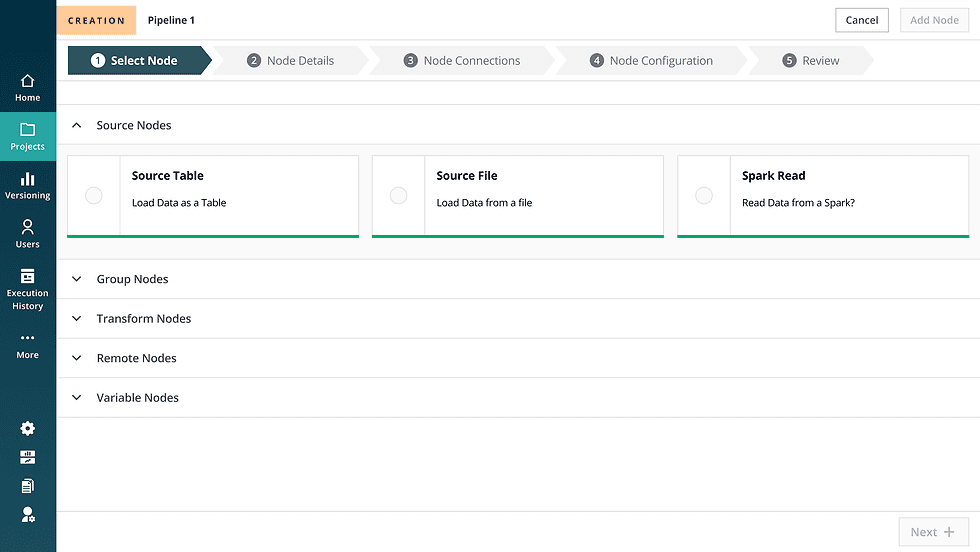Open the documents icon in sidebar

tap(28, 486)
